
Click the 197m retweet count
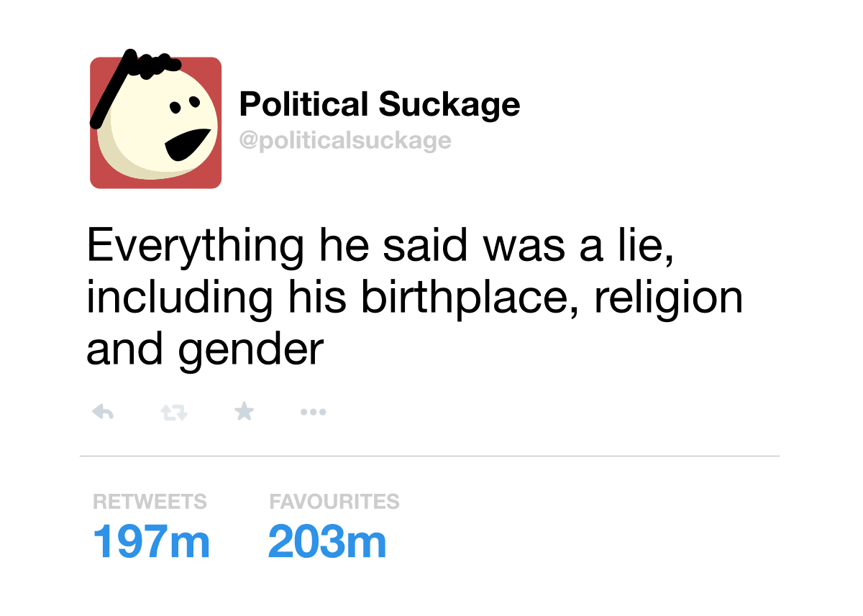click(151, 543)
